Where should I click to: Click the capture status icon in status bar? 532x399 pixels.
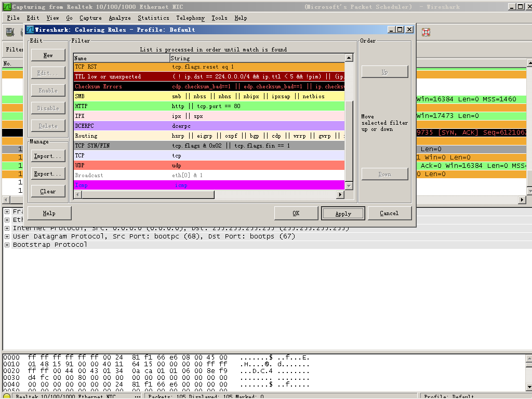pyautogui.click(x=7, y=396)
